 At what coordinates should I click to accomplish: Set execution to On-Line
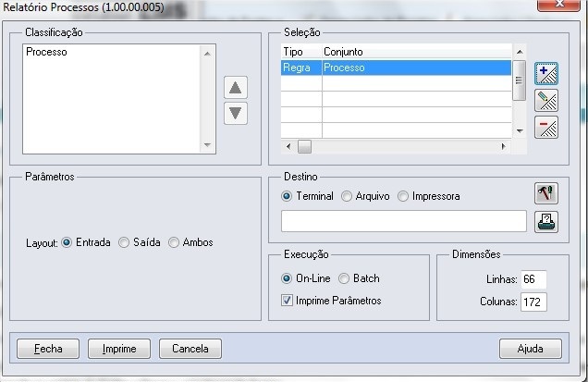pyautogui.click(x=287, y=278)
